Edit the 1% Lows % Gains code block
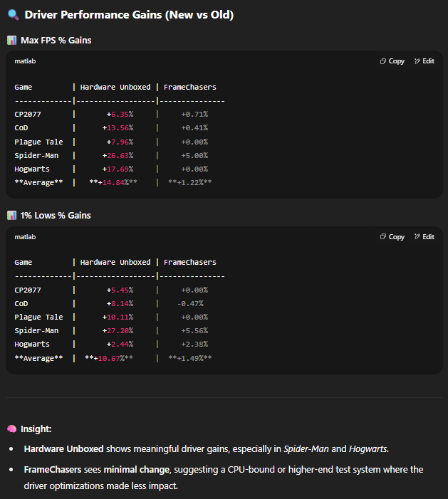Viewport: 448px width, 499px height. (x=424, y=237)
